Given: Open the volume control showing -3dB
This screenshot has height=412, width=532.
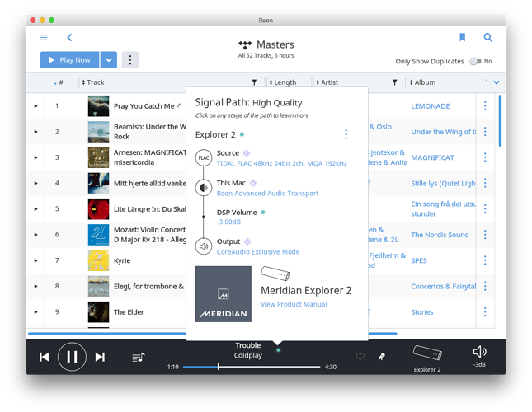Looking at the screenshot, I should (479, 356).
